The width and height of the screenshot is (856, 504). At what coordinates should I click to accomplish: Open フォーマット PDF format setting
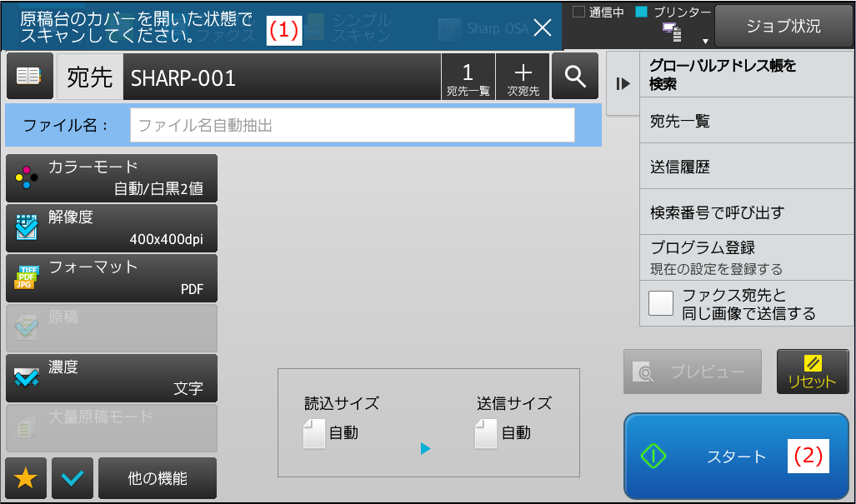tap(112, 278)
